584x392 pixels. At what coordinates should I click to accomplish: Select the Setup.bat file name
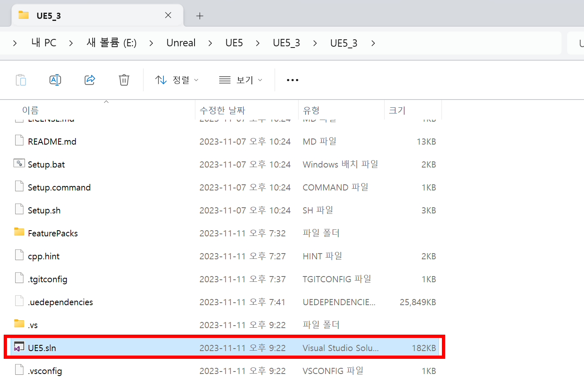pyautogui.click(x=46, y=165)
